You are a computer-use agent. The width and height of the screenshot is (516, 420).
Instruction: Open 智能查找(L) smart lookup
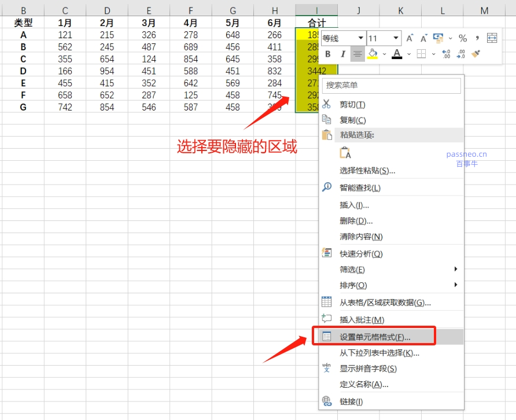(x=391, y=188)
